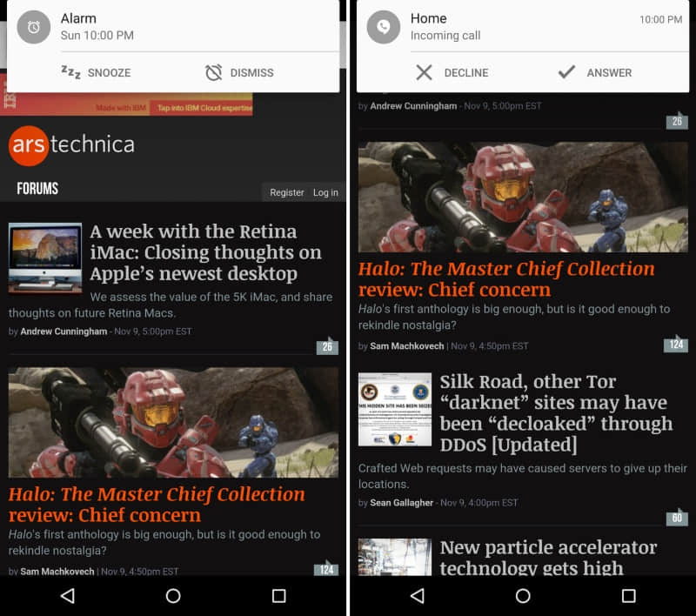Answer the incoming call from Home
This screenshot has width=696, height=616.
pos(595,72)
